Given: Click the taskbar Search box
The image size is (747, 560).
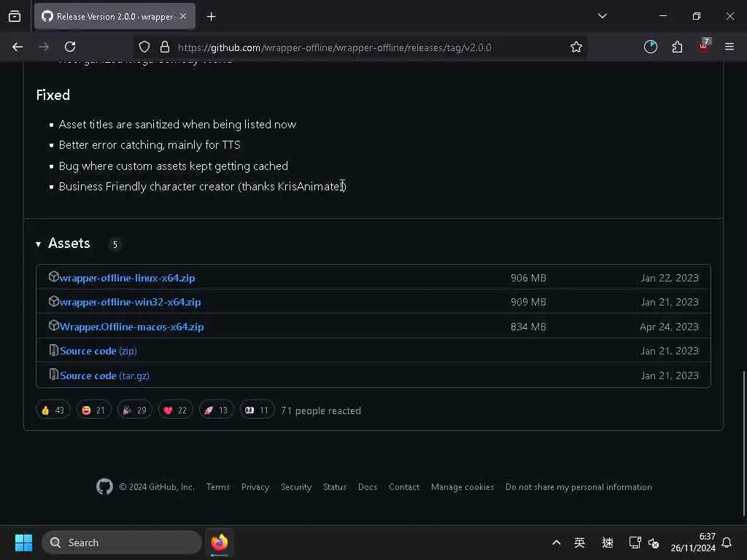Looking at the screenshot, I should pos(122,542).
